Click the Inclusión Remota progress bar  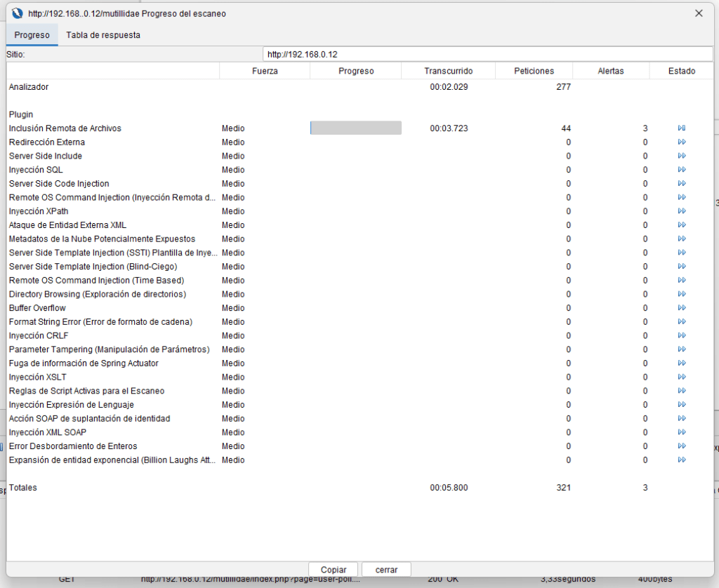coord(356,128)
